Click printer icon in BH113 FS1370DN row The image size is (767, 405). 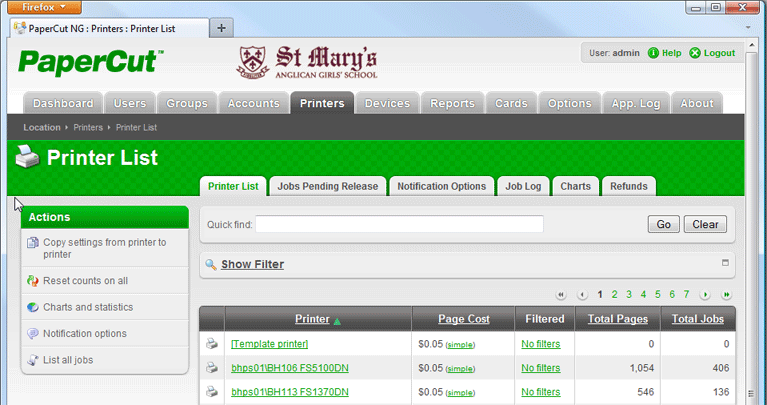tap(212, 392)
